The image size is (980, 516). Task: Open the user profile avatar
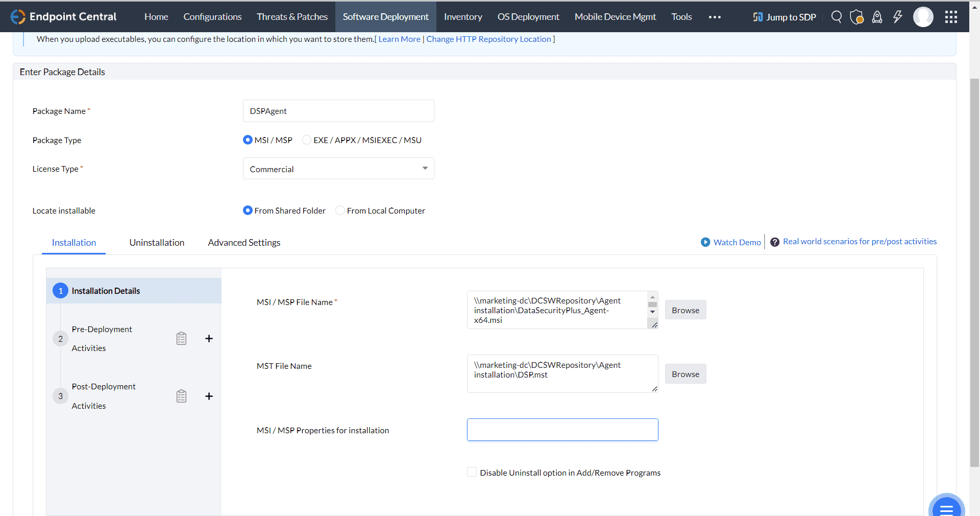pos(923,17)
